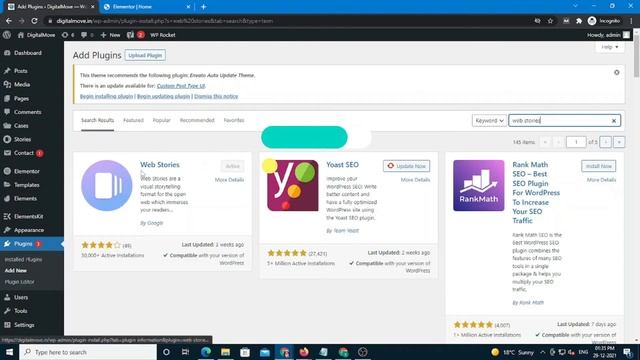
Task: Open More Details for Web Stories
Action: (229, 180)
